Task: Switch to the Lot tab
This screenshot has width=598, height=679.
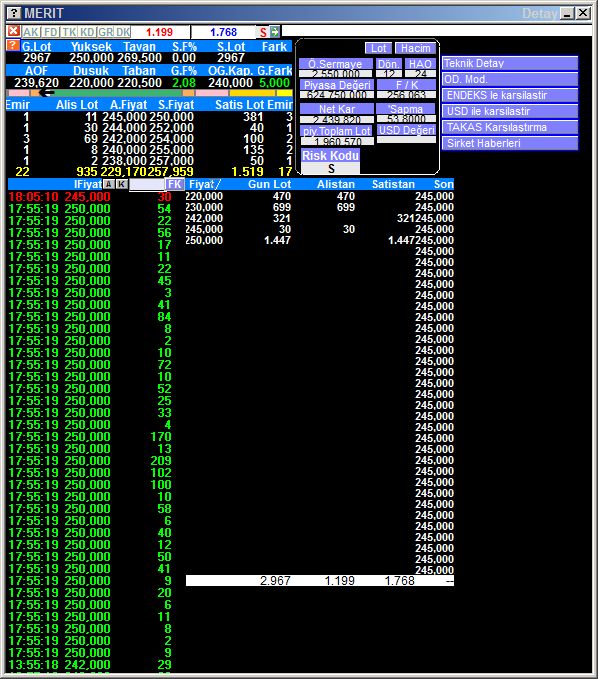Action: 378,48
